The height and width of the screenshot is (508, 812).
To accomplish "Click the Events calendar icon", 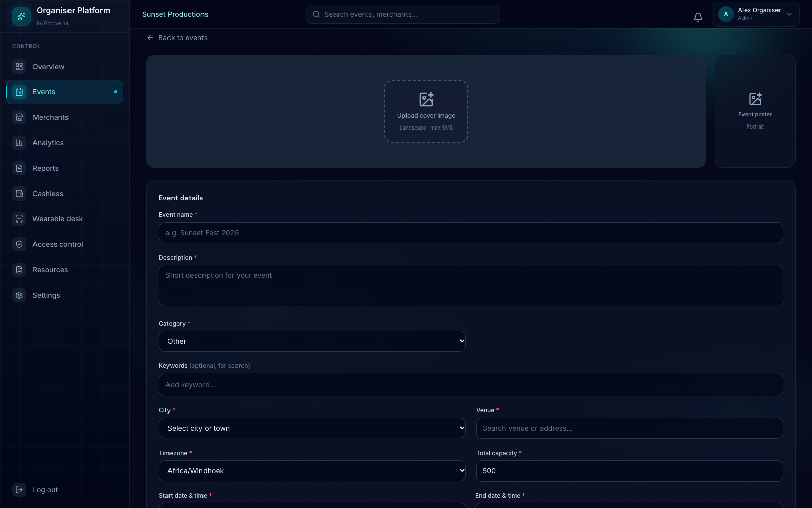I will [19, 92].
